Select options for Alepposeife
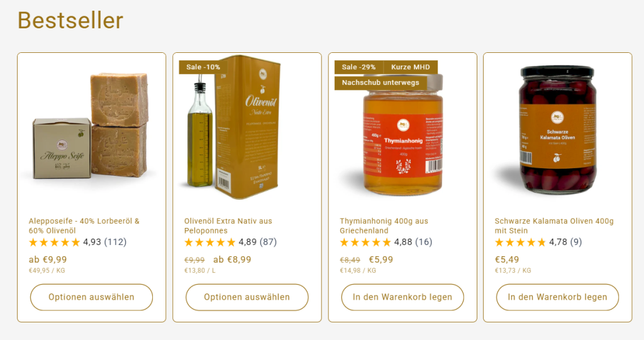 [x=92, y=297]
